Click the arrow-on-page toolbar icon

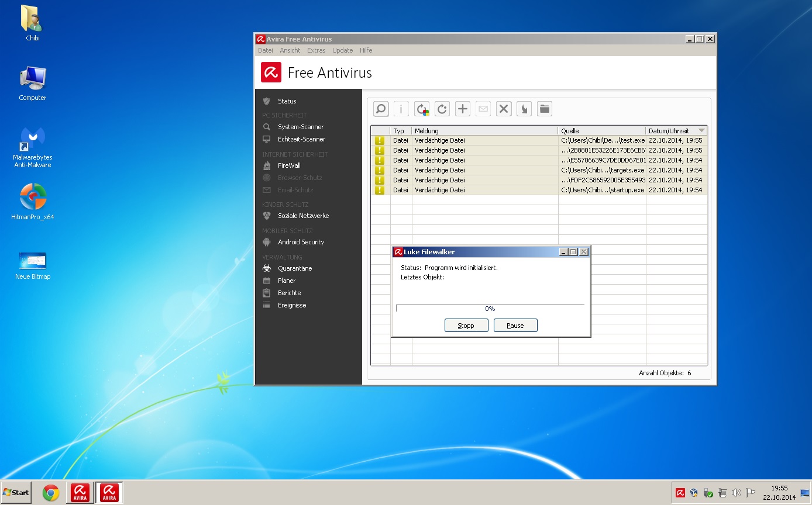[x=524, y=109]
